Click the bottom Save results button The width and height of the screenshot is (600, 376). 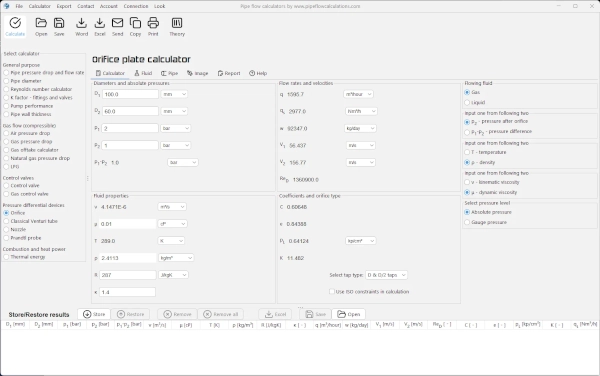(x=316, y=314)
